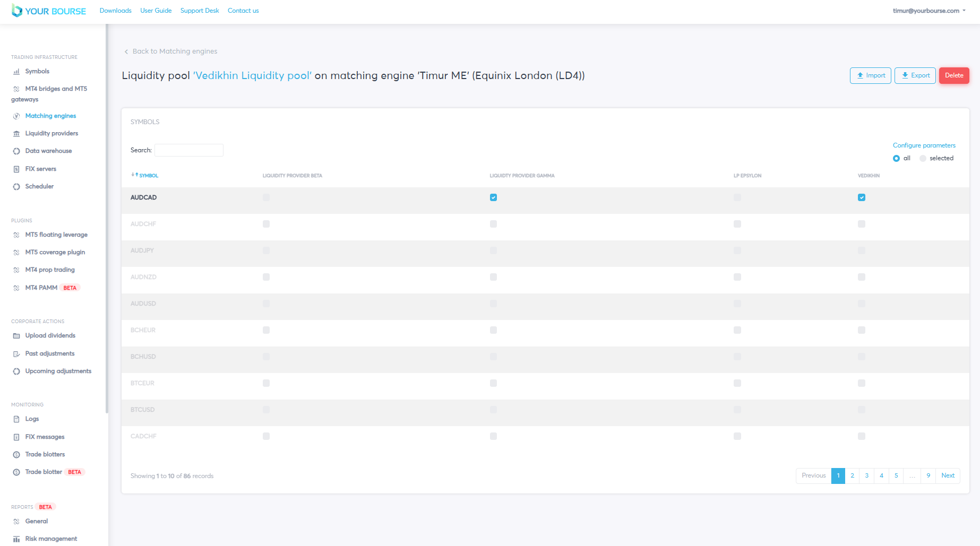Click the symbol Search input field
The height and width of the screenshot is (546, 980).
[x=188, y=150]
